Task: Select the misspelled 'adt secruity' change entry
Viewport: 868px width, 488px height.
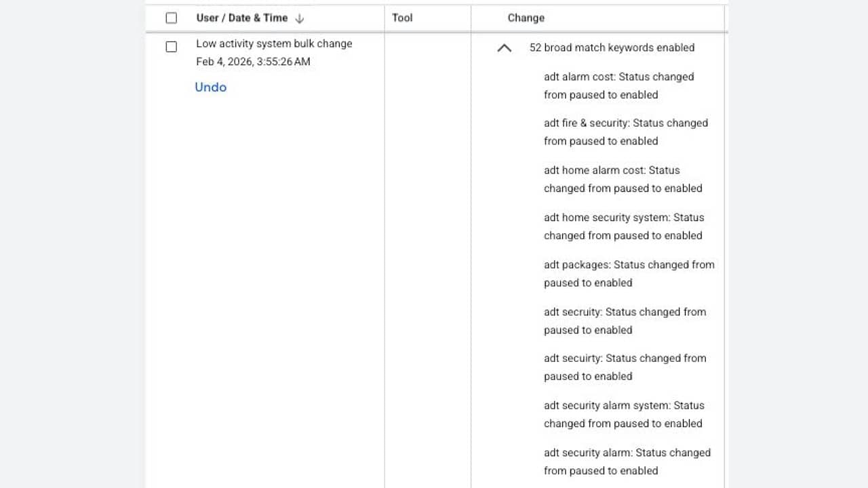Action: (x=625, y=321)
